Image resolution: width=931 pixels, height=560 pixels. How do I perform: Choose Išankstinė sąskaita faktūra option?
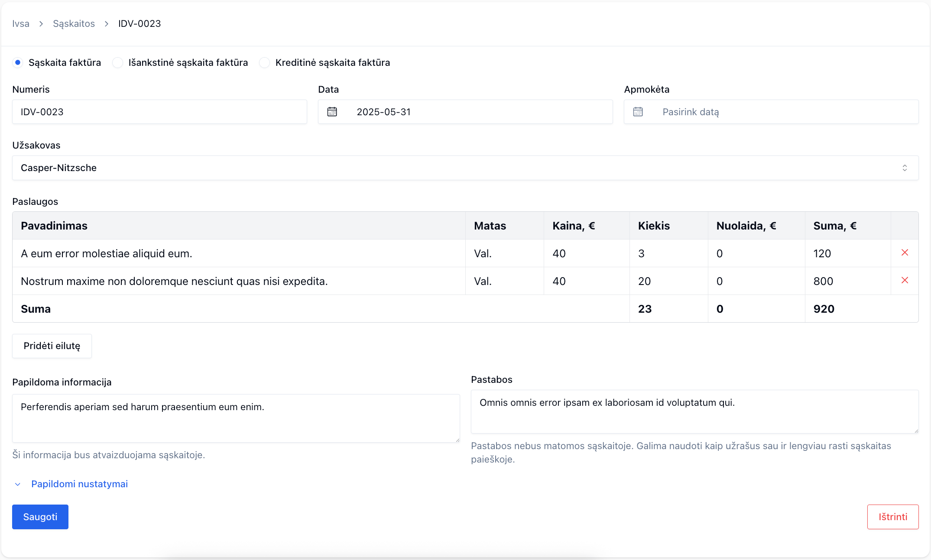117,62
